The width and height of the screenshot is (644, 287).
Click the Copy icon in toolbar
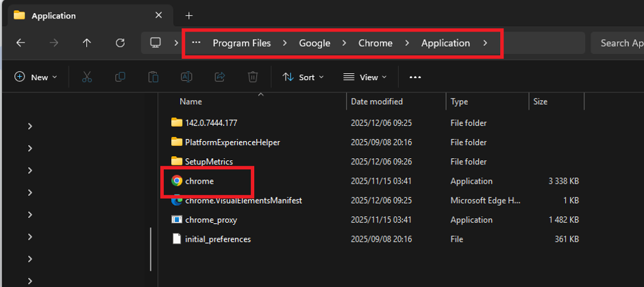point(120,77)
